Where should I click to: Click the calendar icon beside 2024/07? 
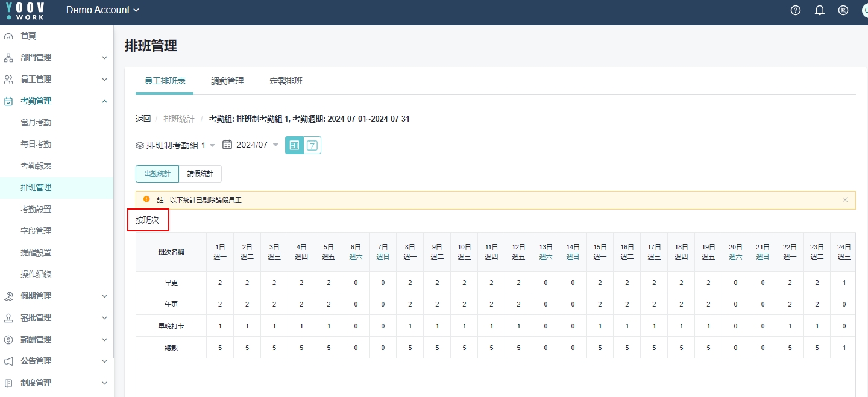tap(227, 145)
